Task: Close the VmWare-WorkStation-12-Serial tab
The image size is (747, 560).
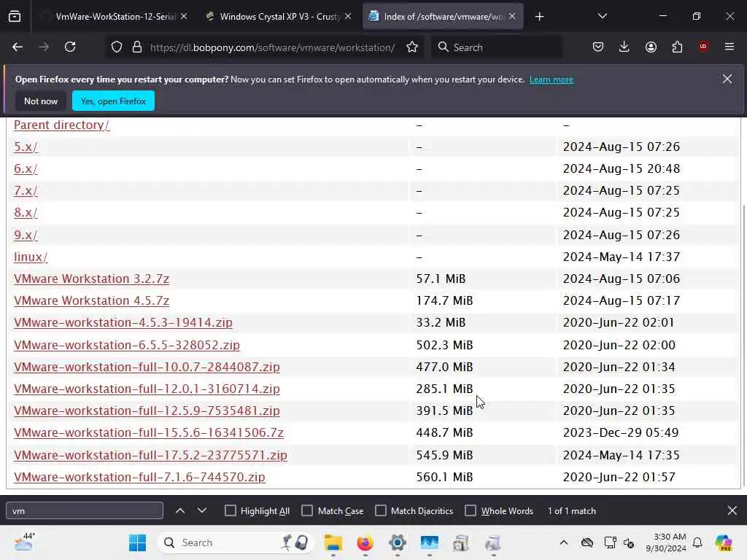Action: [x=184, y=17]
